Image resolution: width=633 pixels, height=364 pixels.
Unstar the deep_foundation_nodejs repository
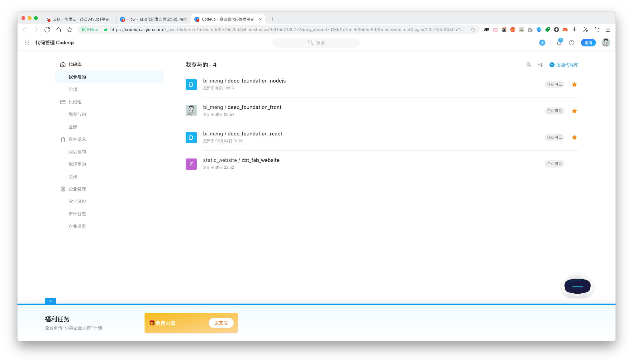(x=574, y=84)
